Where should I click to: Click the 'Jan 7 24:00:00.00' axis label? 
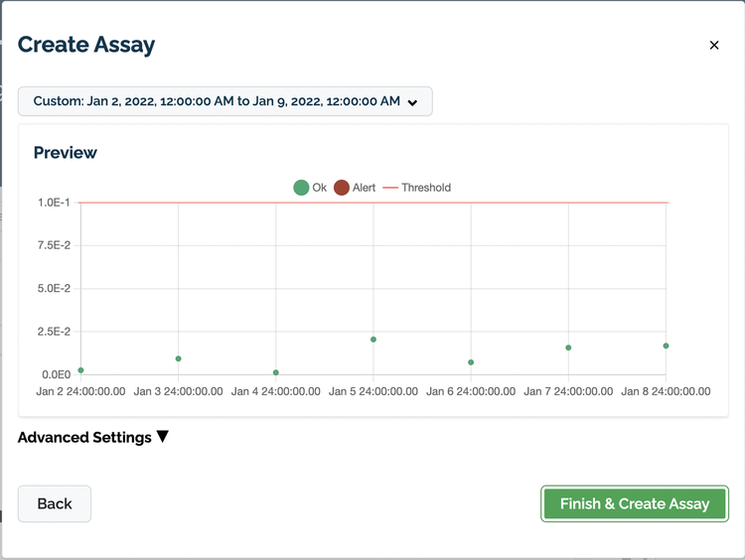click(x=568, y=391)
